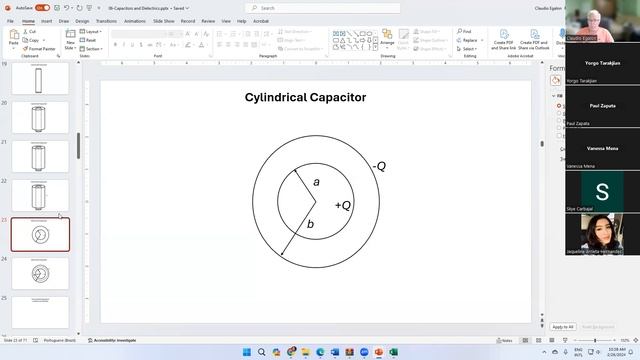The height and width of the screenshot is (360, 640).
Task: Select the Format Painter tool
Action: pyautogui.click(x=39, y=49)
